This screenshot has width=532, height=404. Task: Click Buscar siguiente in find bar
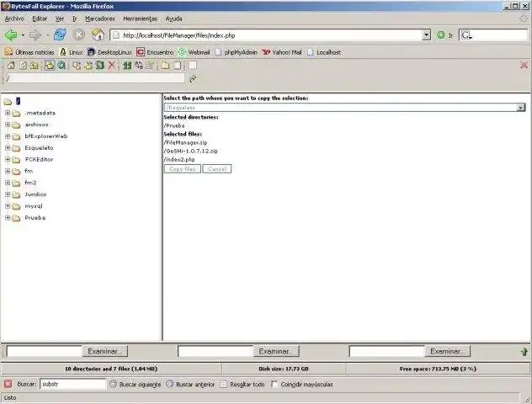click(136, 385)
